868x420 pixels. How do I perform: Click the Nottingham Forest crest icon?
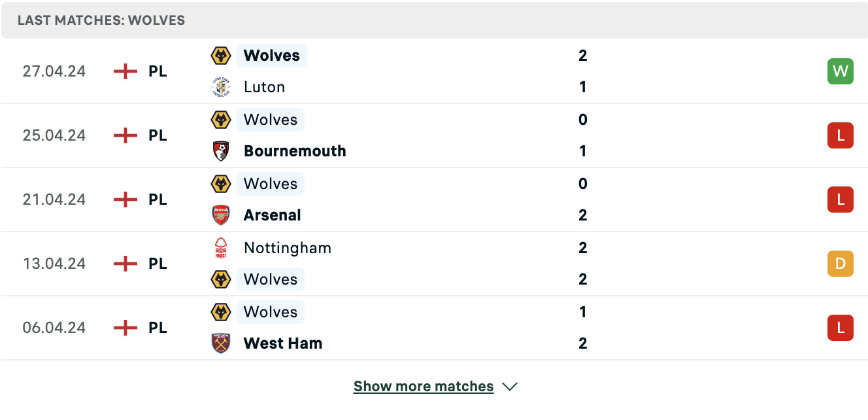tap(221, 248)
